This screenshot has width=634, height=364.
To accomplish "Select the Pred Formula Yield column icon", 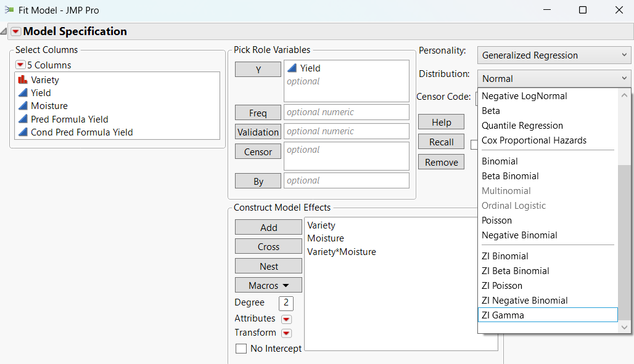I will (x=23, y=119).
